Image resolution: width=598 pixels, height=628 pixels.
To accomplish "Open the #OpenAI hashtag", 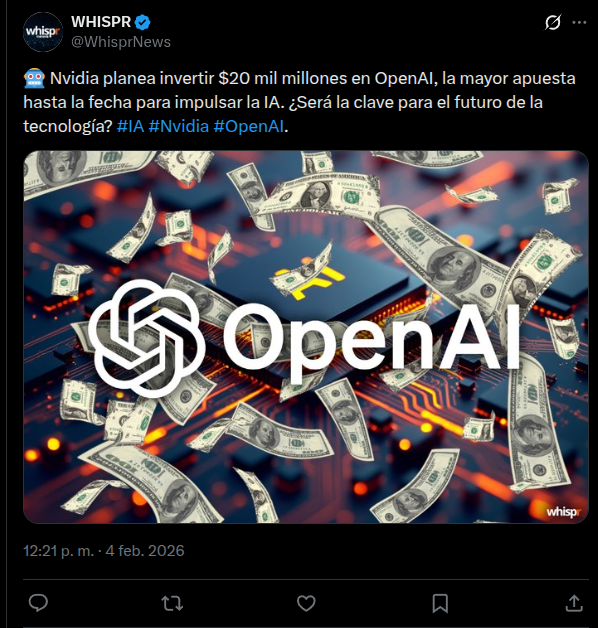I will pos(248,127).
